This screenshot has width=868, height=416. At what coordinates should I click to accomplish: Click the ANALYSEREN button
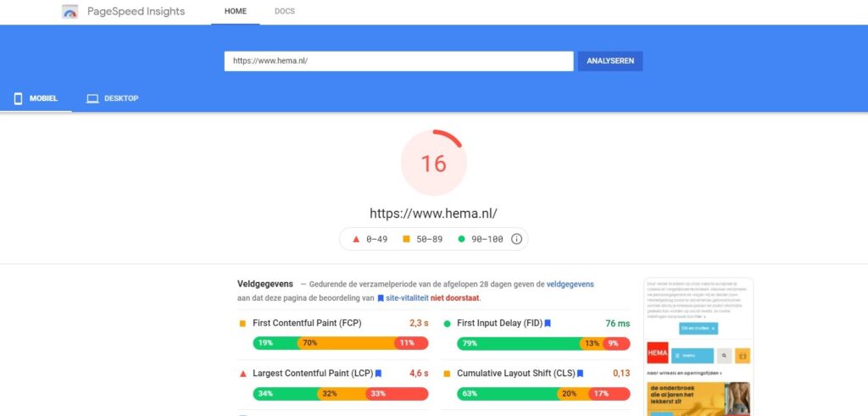tap(610, 61)
